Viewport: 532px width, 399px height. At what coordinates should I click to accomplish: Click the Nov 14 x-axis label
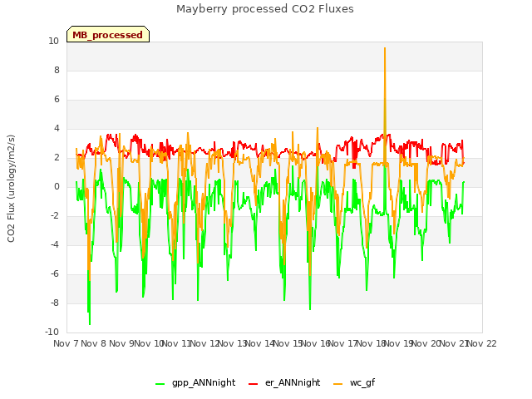pos(259,343)
